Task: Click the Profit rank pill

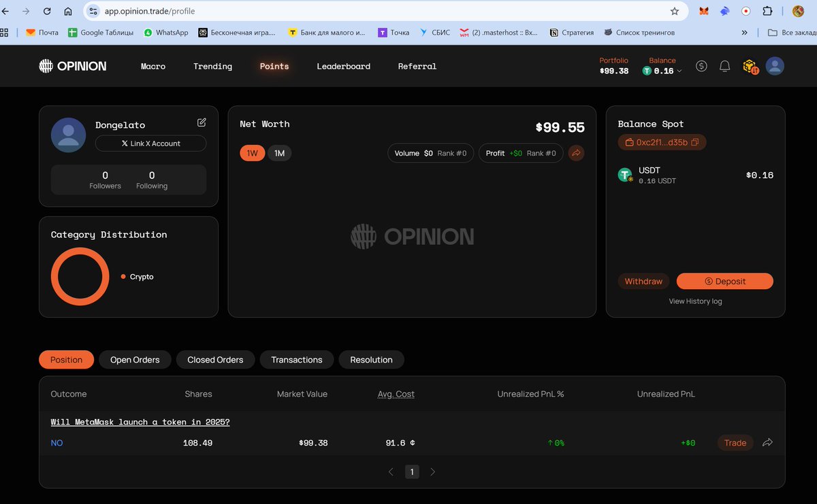Action: [521, 153]
